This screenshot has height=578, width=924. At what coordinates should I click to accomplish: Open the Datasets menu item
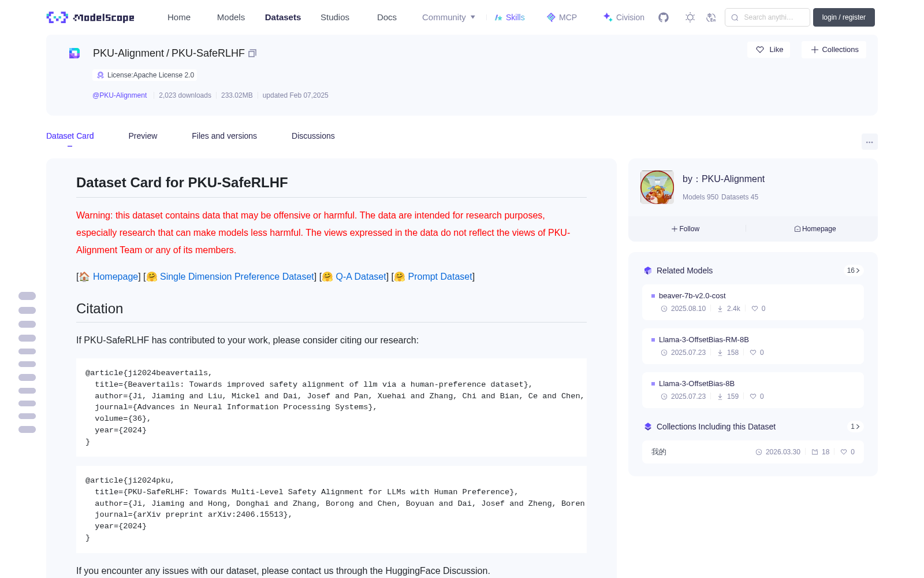click(283, 17)
